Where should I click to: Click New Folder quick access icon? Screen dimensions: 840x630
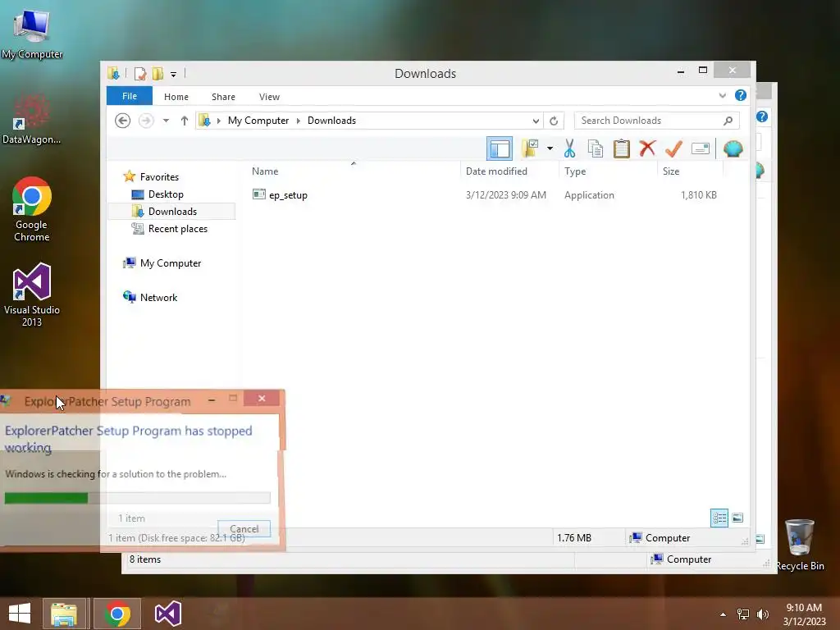pyautogui.click(x=157, y=73)
